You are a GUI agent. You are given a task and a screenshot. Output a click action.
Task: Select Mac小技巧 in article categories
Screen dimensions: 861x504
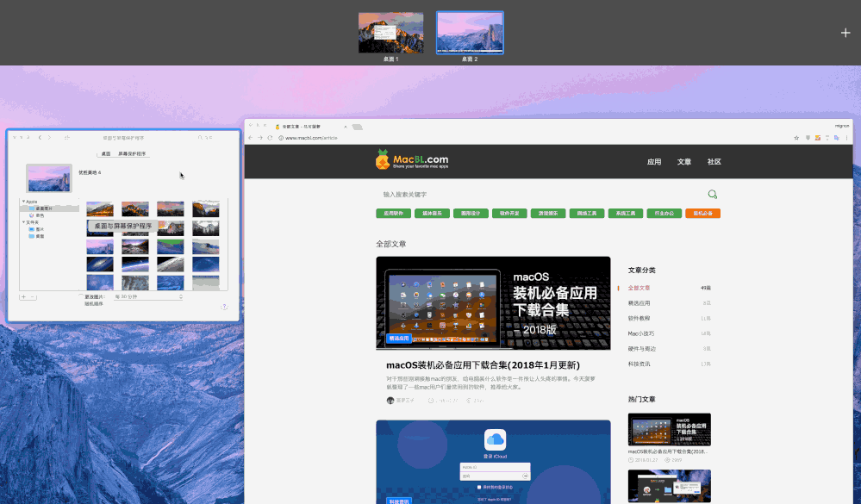[641, 333]
